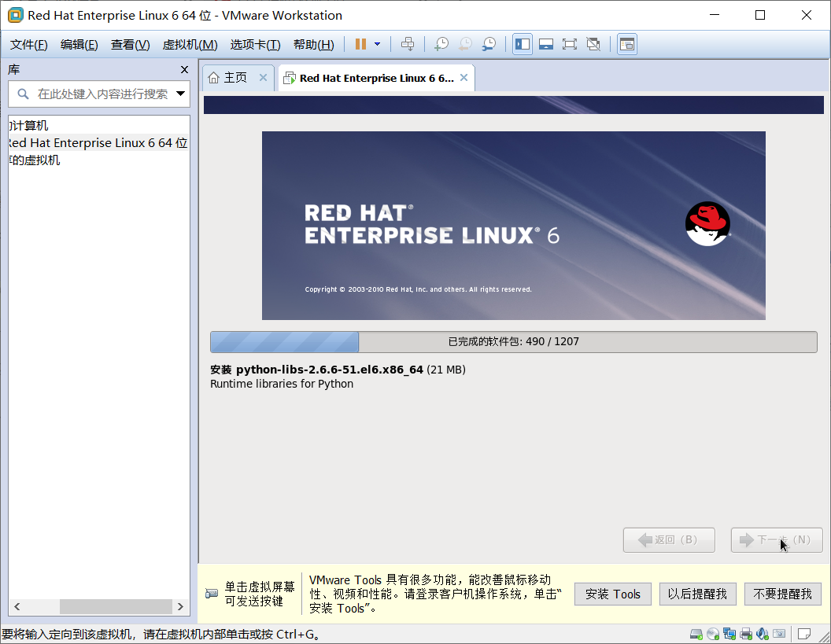831x644 pixels.
Task: Click the sound card status icon
Action: click(763, 634)
